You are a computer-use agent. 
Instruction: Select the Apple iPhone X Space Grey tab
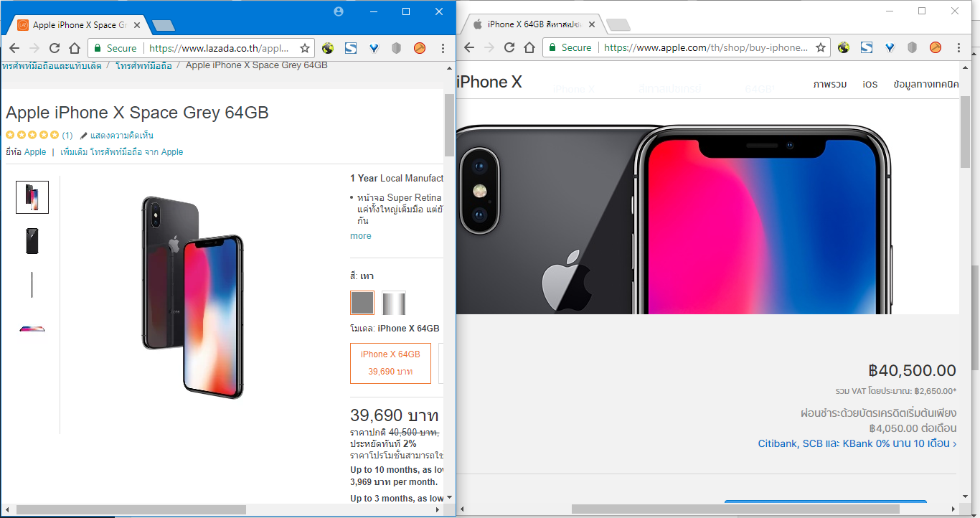tap(79, 25)
